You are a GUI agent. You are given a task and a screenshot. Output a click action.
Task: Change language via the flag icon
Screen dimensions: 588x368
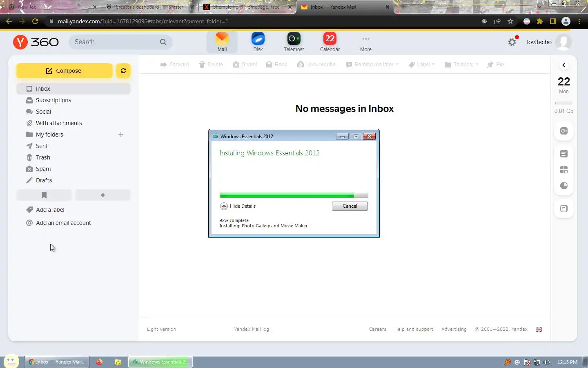[x=539, y=329]
